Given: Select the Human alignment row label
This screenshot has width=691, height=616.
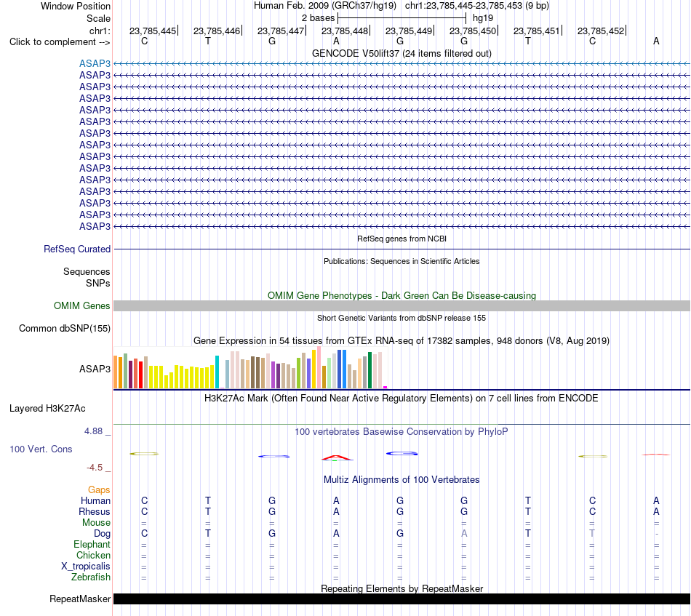Looking at the screenshot, I should [x=95, y=500].
